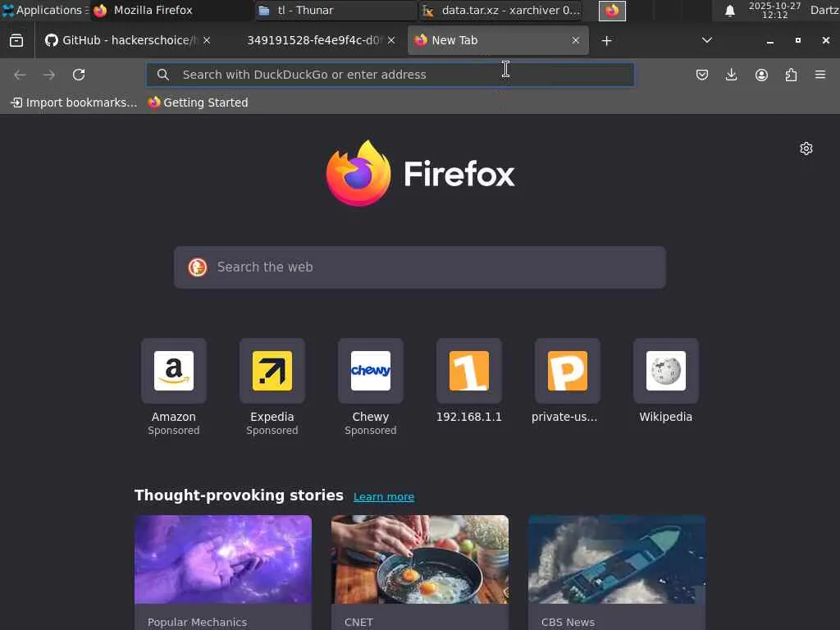This screenshot has width=840, height=630.
Task: Open new tab personalization gear
Action: click(806, 148)
